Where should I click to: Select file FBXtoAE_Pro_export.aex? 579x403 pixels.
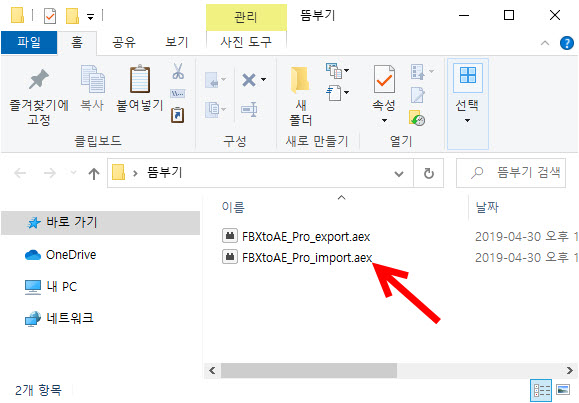point(306,236)
